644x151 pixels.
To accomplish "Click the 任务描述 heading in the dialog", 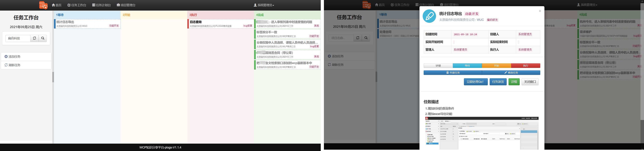I will 431,102.
